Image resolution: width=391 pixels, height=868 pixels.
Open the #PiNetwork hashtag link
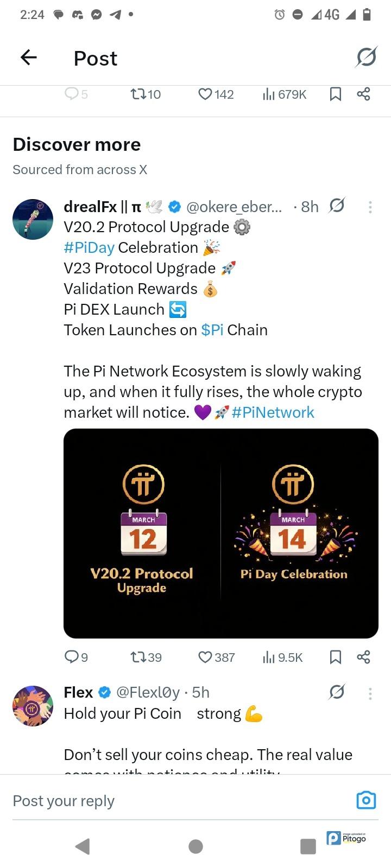pyautogui.click(x=273, y=412)
